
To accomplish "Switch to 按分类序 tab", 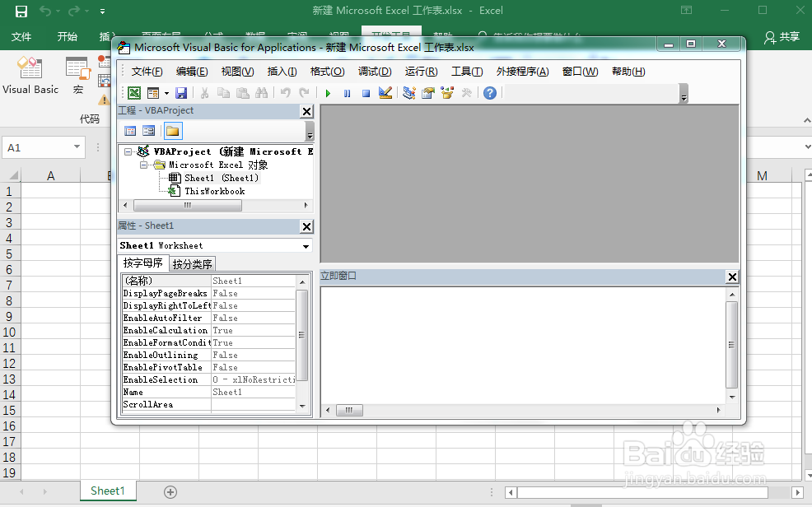I will coord(192,264).
